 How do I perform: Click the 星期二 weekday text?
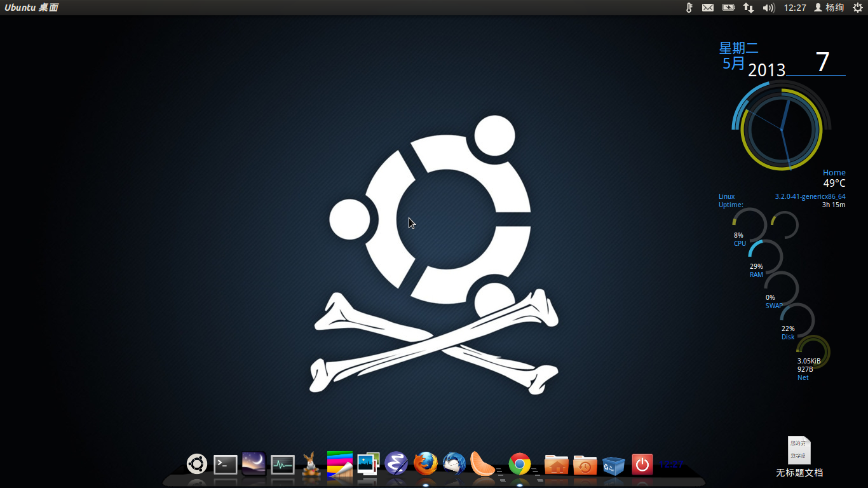[x=738, y=48]
